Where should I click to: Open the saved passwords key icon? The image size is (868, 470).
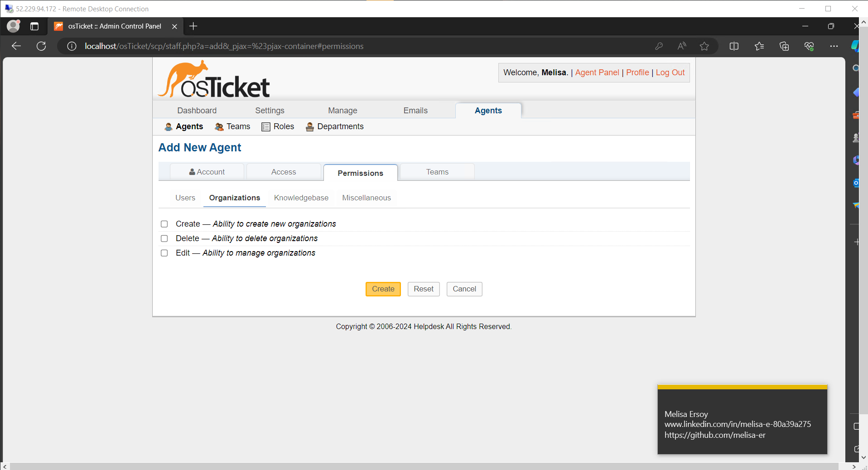click(x=659, y=46)
